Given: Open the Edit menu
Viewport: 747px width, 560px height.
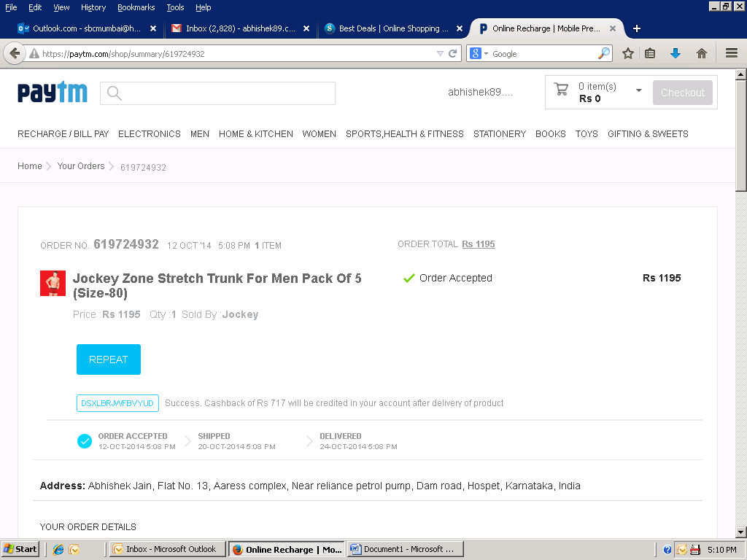Looking at the screenshot, I should pos(35,7).
